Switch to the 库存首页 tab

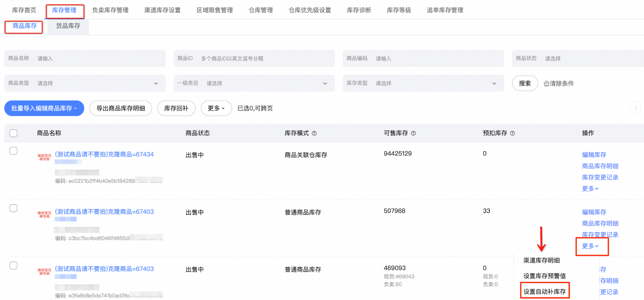[x=24, y=10]
